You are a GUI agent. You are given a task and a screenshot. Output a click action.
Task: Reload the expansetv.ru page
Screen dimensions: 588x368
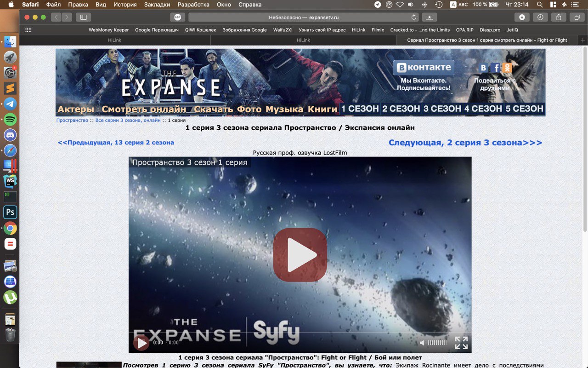(413, 17)
